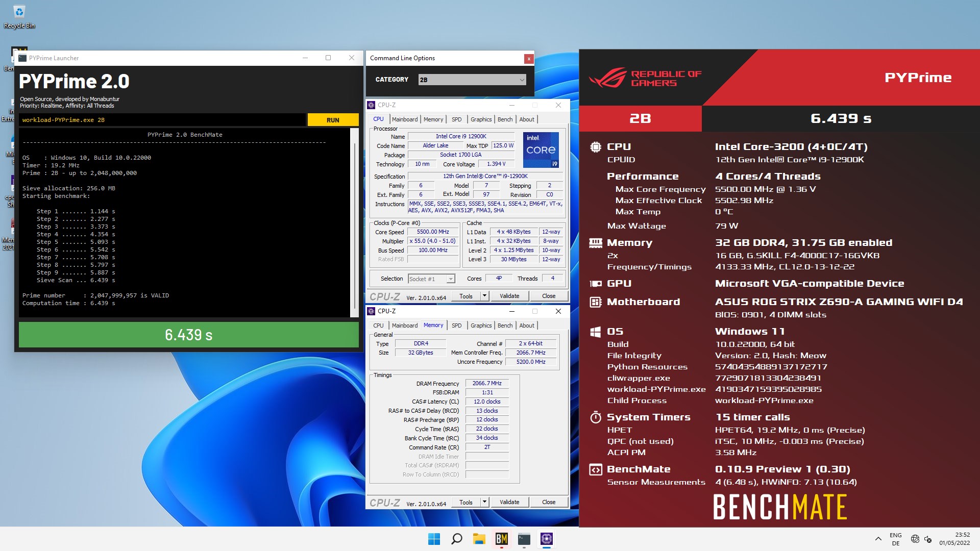Click Close button in lower CPU-Z

[x=549, y=502]
